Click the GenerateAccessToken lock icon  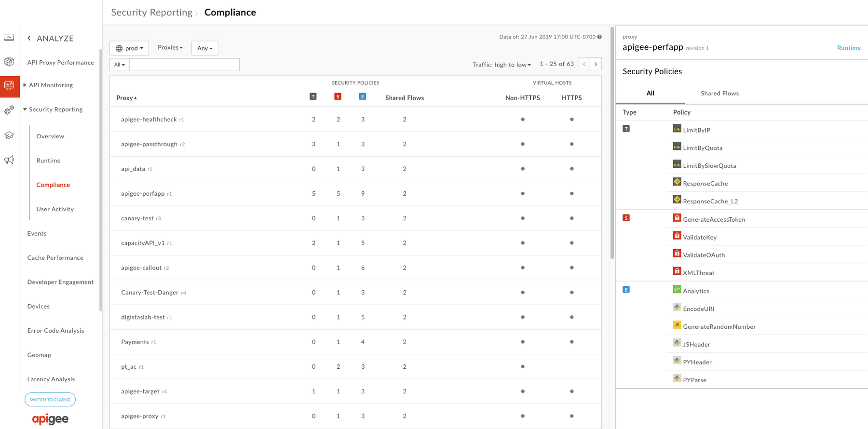coord(677,218)
